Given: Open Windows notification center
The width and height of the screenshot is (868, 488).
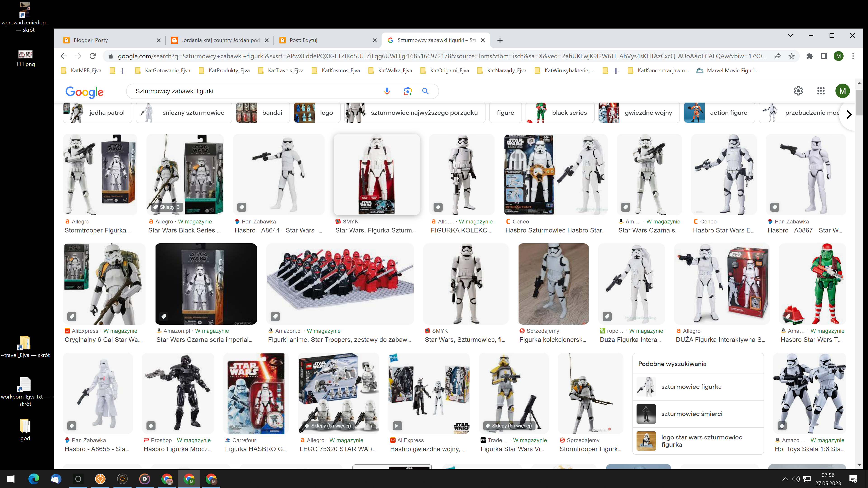Looking at the screenshot, I should click(853, 479).
